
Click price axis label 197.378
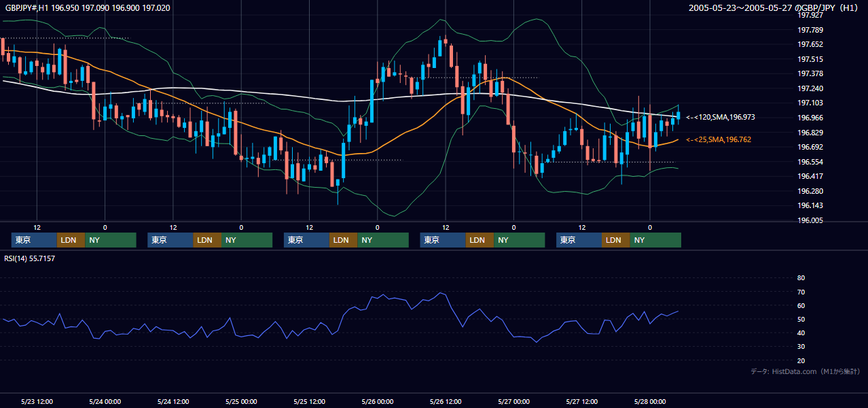coord(810,73)
